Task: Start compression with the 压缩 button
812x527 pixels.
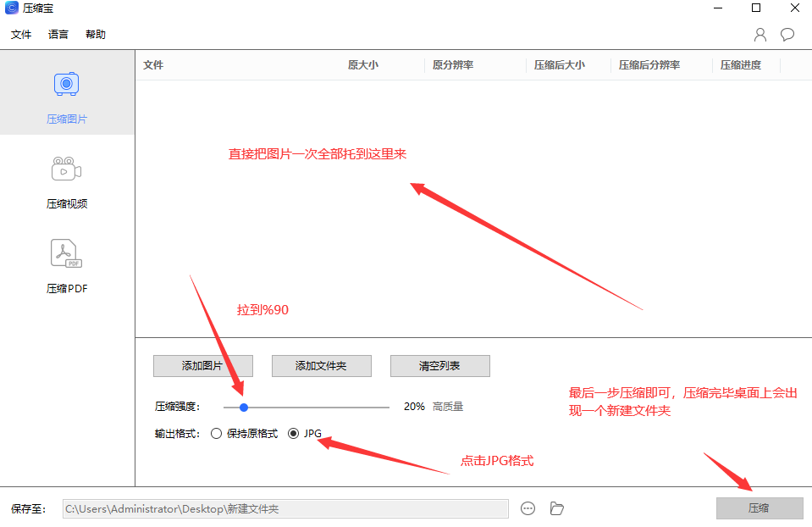Action: pos(759,508)
